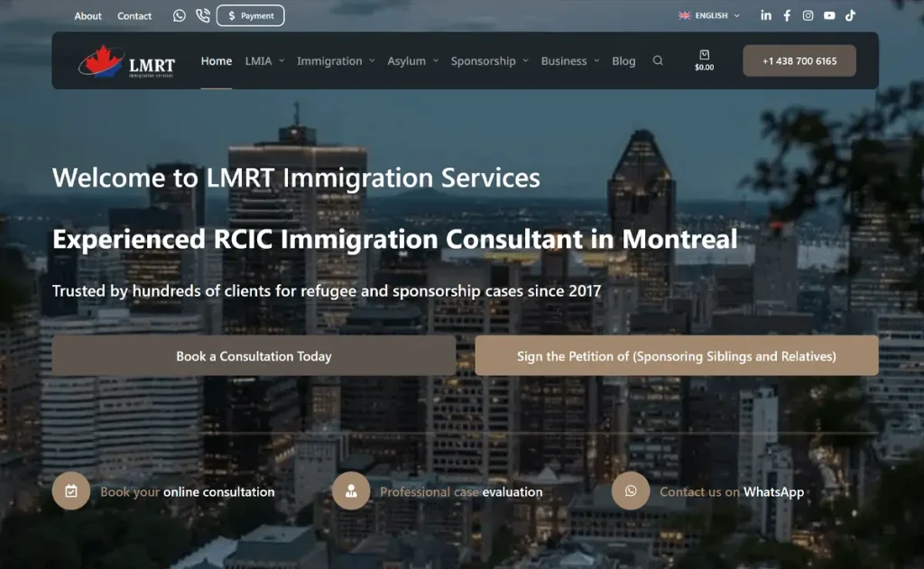The width and height of the screenshot is (924, 569).
Task: Click the phone call icon in top bar
Action: (202, 15)
